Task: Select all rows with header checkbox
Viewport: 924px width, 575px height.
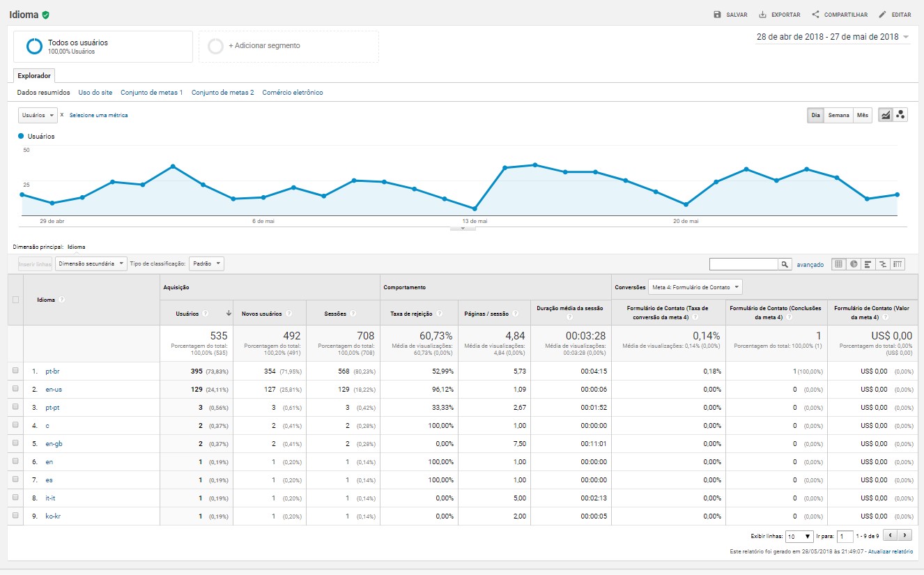Action: point(15,300)
